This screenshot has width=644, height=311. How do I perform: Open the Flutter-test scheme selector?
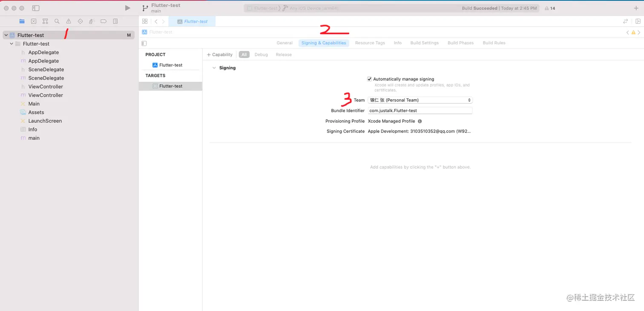point(262,8)
